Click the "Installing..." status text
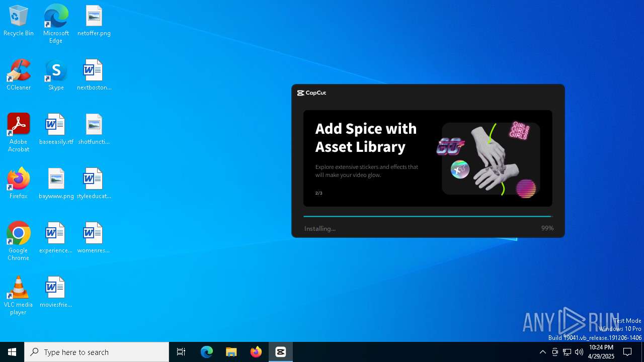The height and width of the screenshot is (362, 644). coord(320,228)
